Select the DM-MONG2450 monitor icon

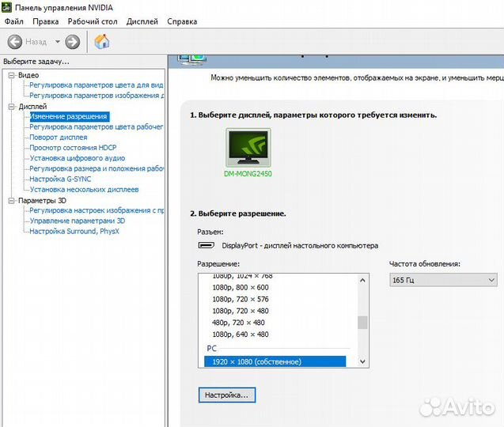click(248, 147)
